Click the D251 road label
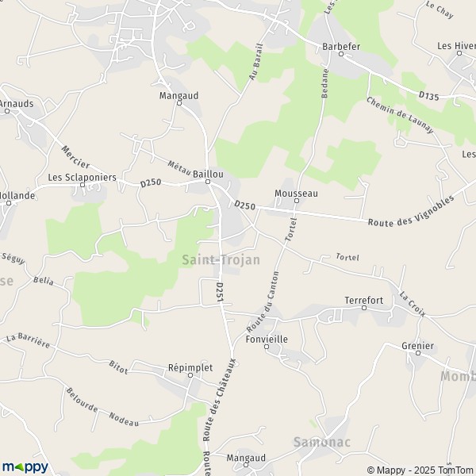476x476 pixels. pyautogui.click(x=221, y=292)
